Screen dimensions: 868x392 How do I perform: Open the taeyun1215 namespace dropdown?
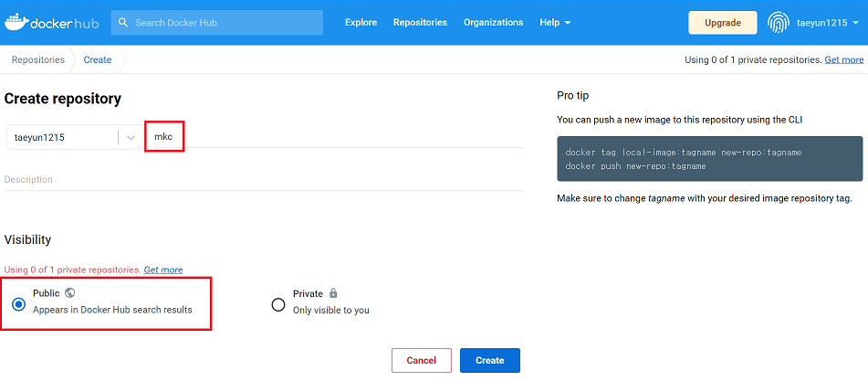tap(72, 137)
